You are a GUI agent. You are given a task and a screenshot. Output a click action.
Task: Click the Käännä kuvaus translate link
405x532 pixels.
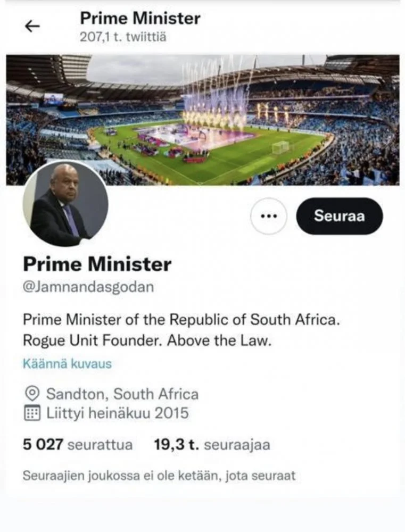[x=67, y=364]
